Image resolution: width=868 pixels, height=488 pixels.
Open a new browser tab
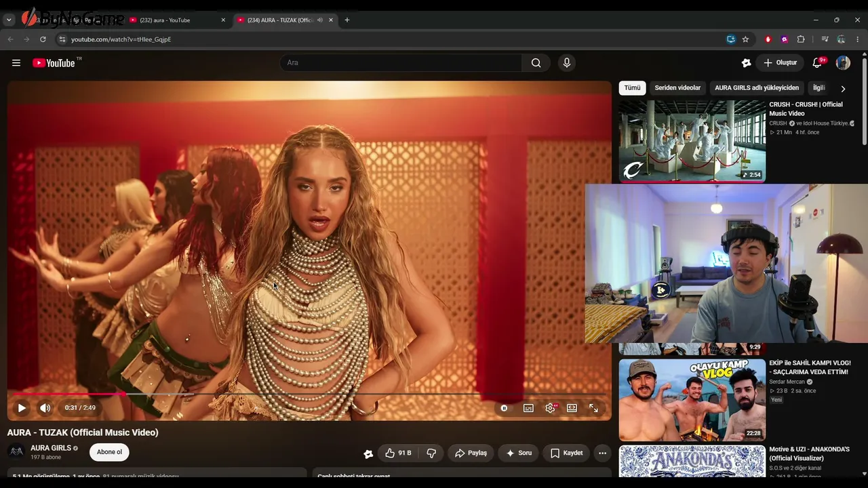coord(347,20)
